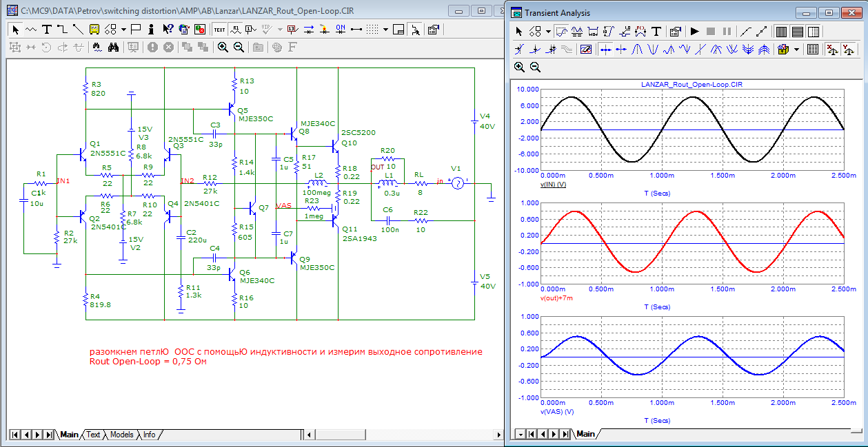
Task: Expand the dropdown next to the colored cube icon
Action: tap(796, 50)
